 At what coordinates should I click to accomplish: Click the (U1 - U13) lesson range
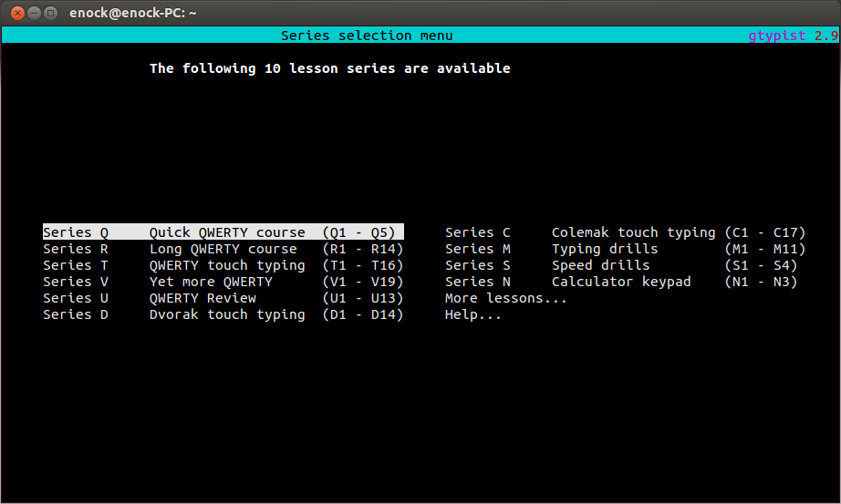[362, 298]
